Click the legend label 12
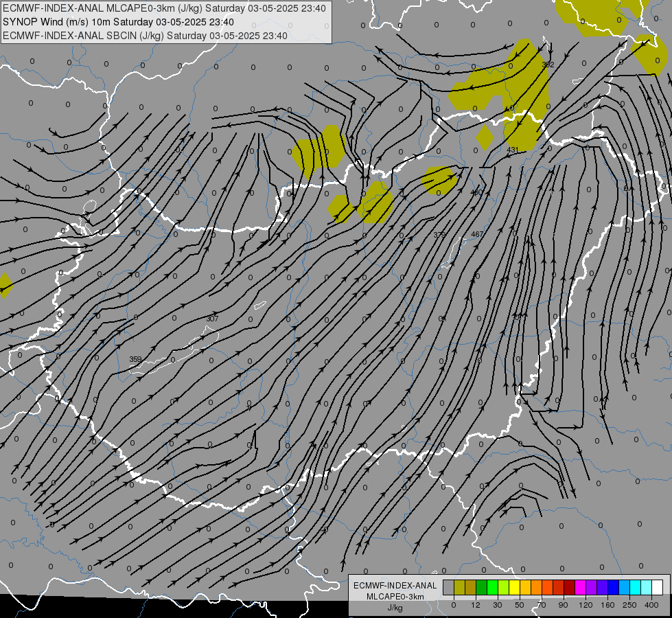The height and width of the screenshot is (618, 672). tap(476, 605)
